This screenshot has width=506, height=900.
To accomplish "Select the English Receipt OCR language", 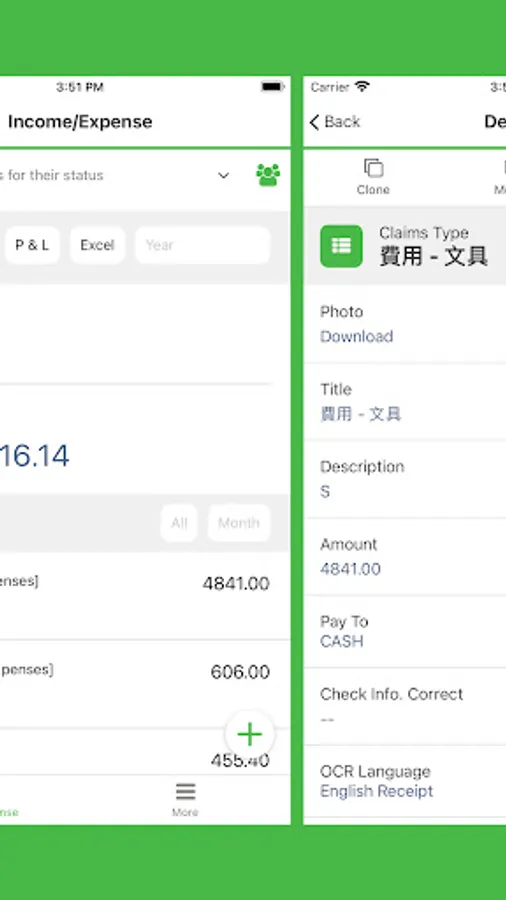I will pyautogui.click(x=376, y=792).
